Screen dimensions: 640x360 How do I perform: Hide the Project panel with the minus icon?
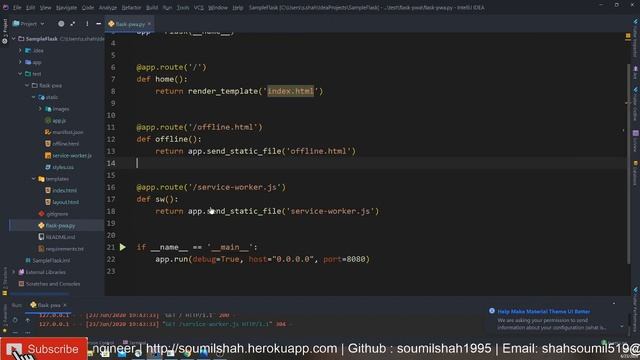click(98, 24)
